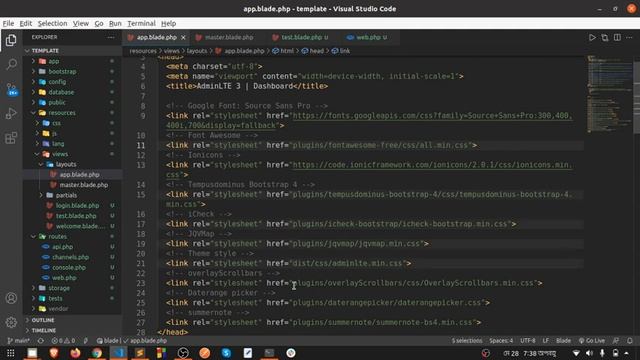Open Firefox from the taskbar
Image resolution: width=640 pixels, height=360 pixels.
tap(75, 353)
